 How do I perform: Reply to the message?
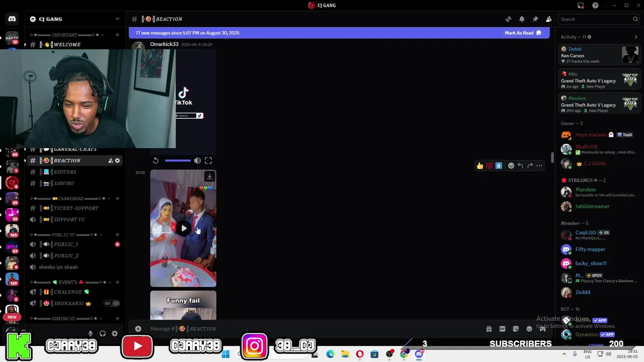pyautogui.click(x=520, y=165)
